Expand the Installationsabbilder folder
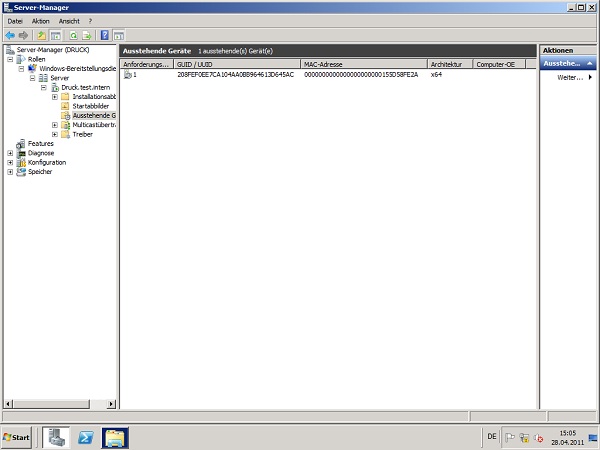600x450 pixels. 55,97
